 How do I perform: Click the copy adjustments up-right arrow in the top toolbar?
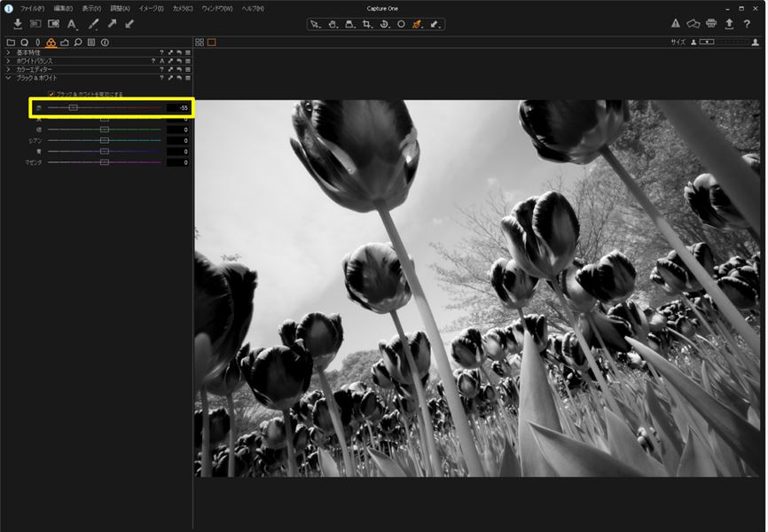coord(112,24)
